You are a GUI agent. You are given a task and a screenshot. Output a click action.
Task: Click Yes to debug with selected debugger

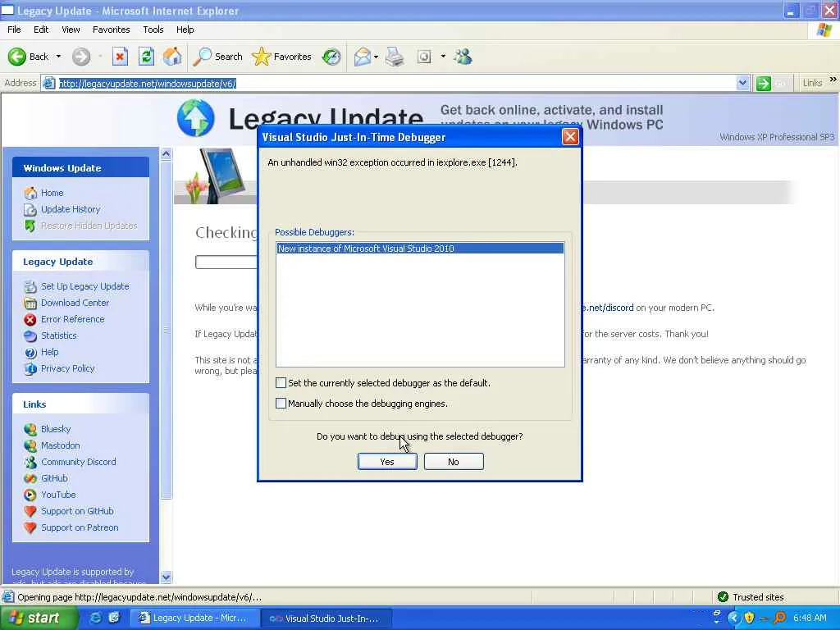pos(387,462)
